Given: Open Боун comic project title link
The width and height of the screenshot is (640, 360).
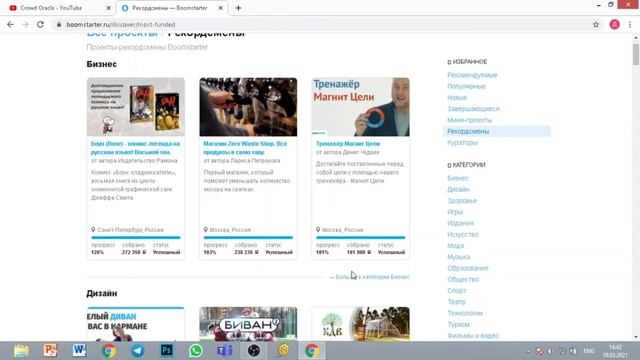Looking at the screenshot, I should [x=135, y=148].
